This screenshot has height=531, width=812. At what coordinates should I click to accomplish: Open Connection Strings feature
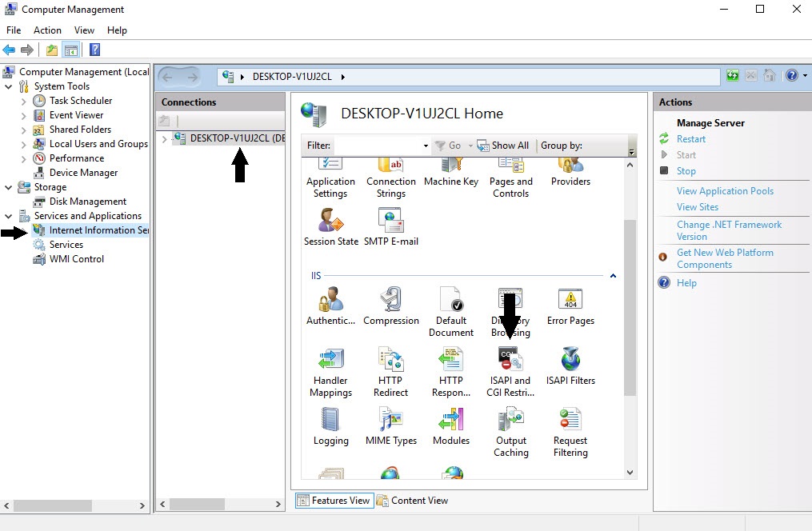pos(391,178)
